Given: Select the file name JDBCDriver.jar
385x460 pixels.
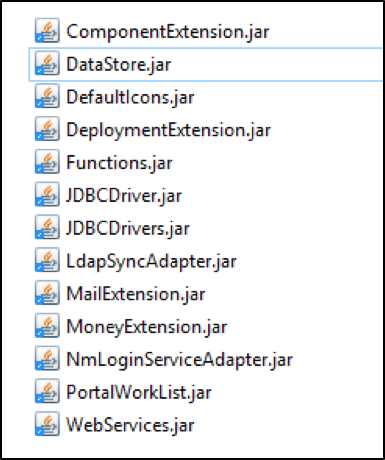Looking at the screenshot, I should click(124, 196).
